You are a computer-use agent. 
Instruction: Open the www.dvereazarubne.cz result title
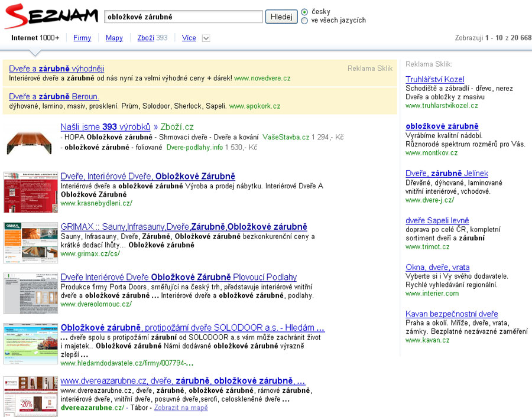tap(183, 381)
